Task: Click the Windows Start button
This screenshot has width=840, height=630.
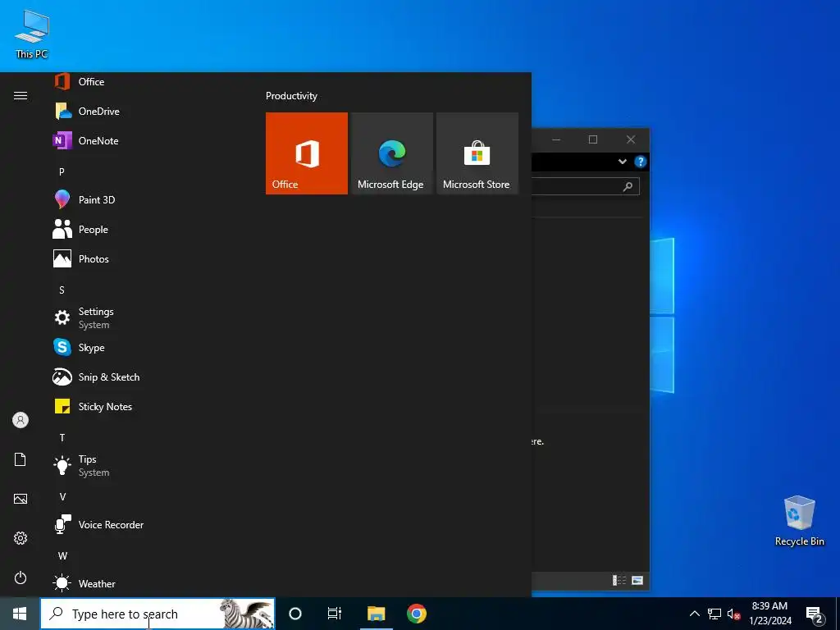Action: (x=20, y=614)
